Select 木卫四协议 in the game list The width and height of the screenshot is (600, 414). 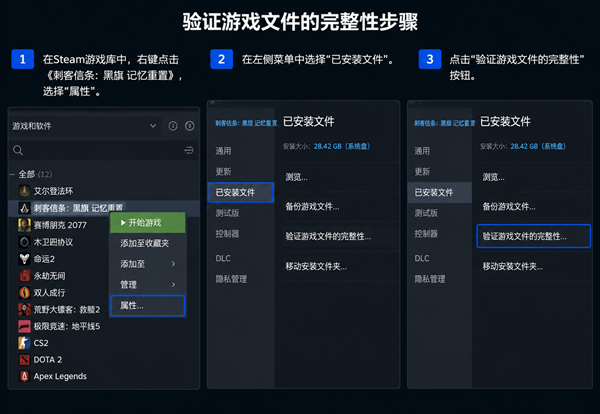(x=53, y=242)
